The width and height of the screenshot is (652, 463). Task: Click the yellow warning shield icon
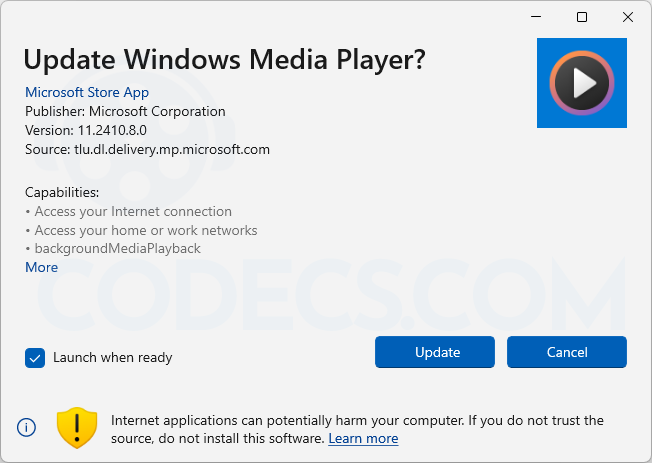(77, 428)
